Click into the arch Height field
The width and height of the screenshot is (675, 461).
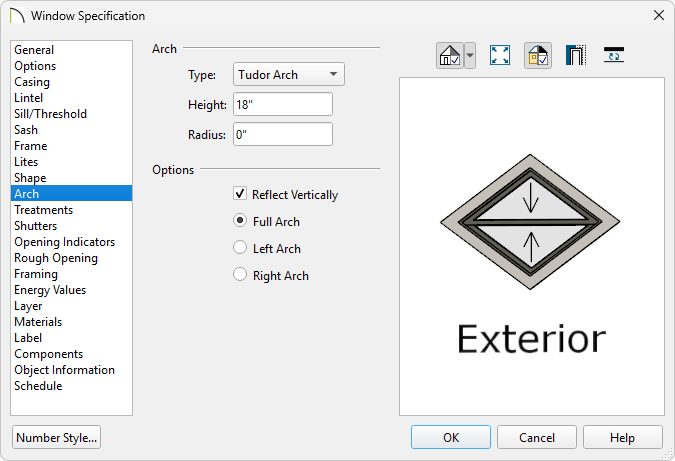pos(283,104)
